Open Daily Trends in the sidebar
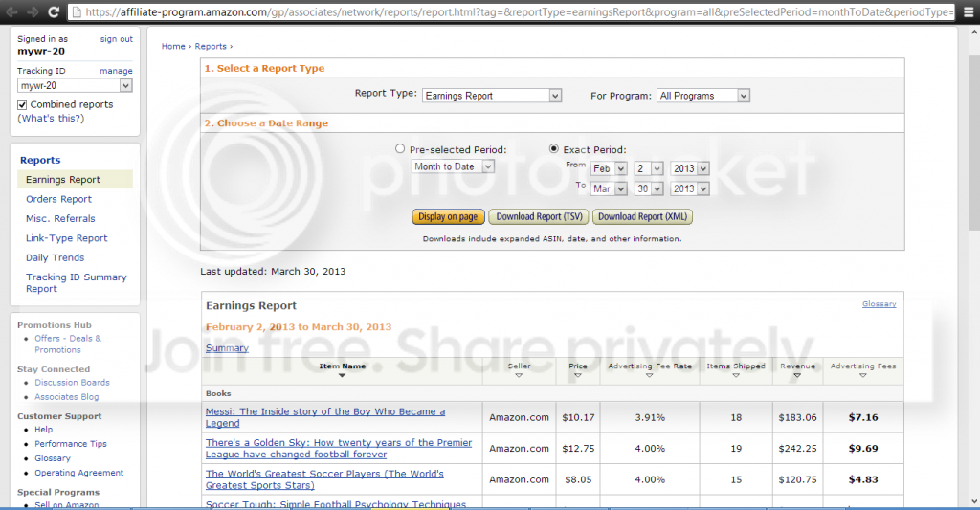The width and height of the screenshot is (980, 510). 55,257
